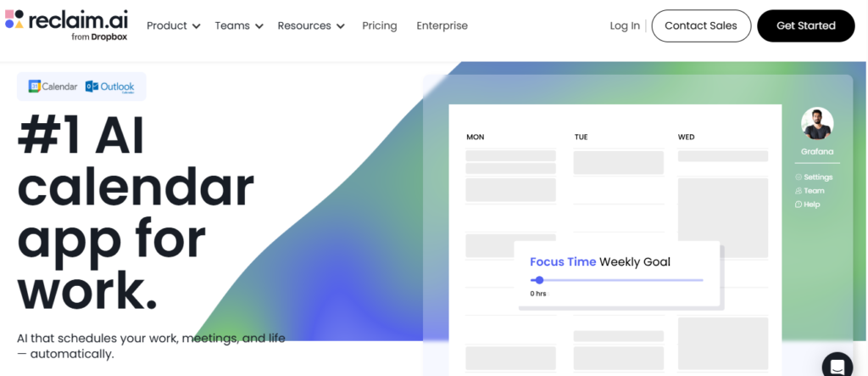Image resolution: width=868 pixels, height=376 pixels.
Task: Click the Help icon in sidebar
Action: [798, 205]
